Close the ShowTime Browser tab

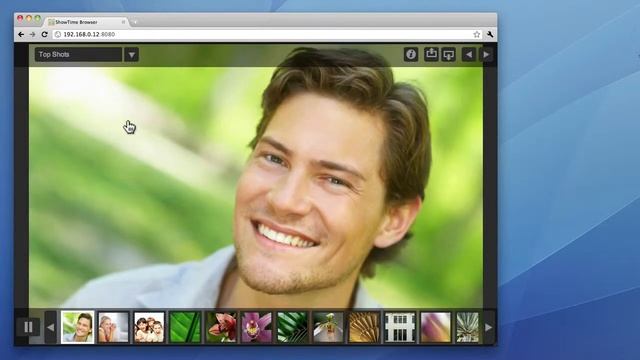(x=123, y=22)
